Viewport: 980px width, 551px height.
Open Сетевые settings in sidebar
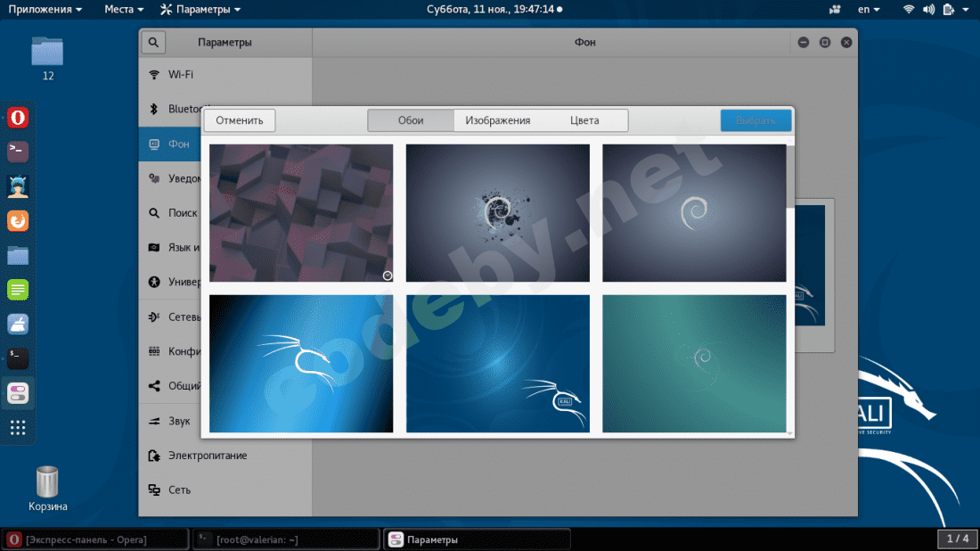pos(170,317)
